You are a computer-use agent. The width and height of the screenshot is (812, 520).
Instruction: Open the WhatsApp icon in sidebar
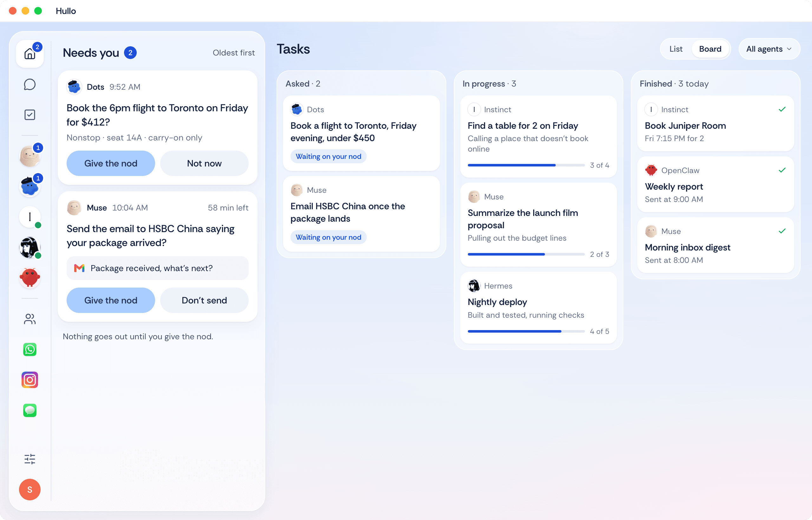click(x=30, y=349)
